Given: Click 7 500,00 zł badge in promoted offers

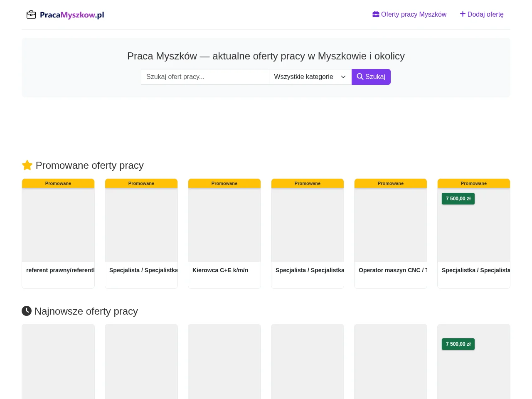Looking at the screenshot, I should (x=458, y=199).
